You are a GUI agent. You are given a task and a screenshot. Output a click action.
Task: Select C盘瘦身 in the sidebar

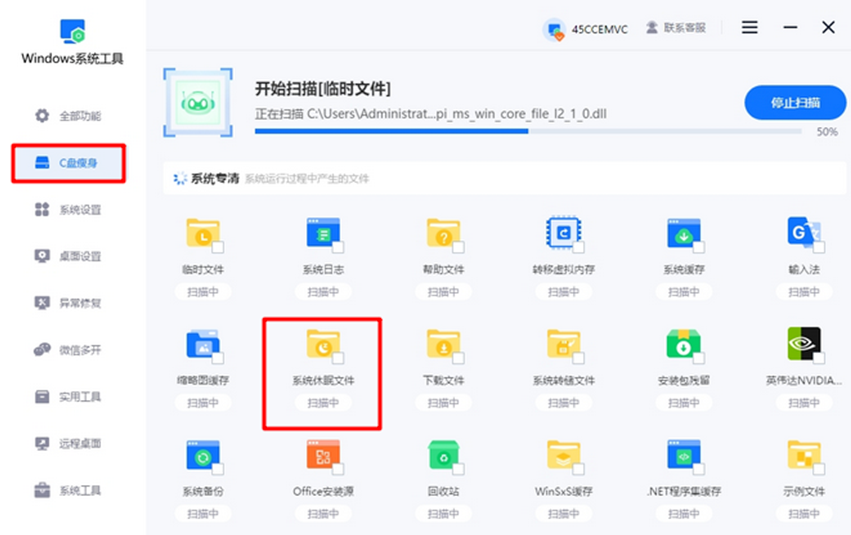click(x=68, y=163)
